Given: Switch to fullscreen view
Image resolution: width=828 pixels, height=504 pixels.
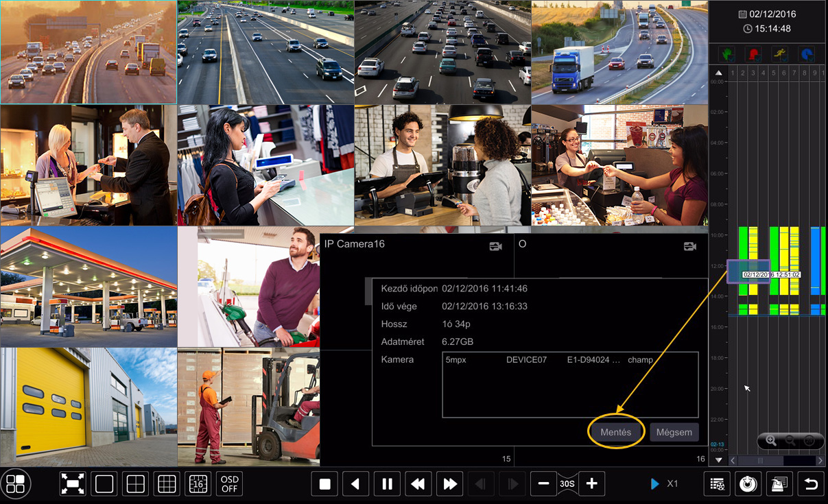Looking at the screenshot, I should [x=73, y=484].
